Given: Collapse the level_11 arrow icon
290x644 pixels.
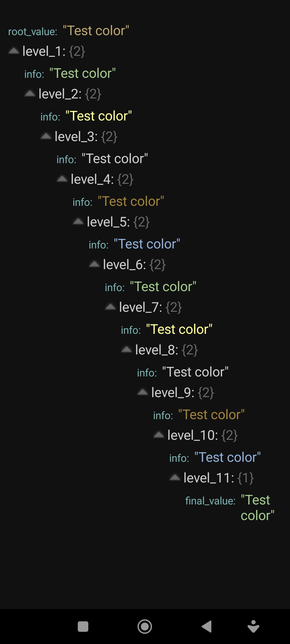Looking at the screenshot, I should point(175,477).
